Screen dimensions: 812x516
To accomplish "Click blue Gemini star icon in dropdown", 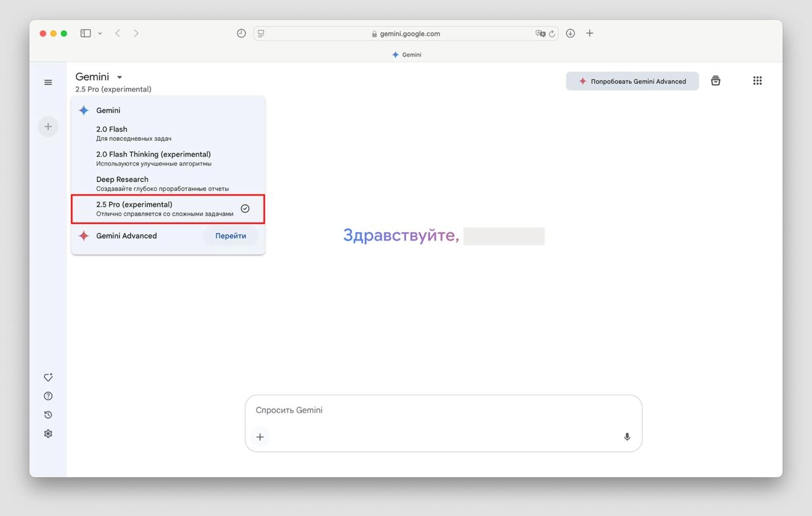I will click(x=83, y=110).
